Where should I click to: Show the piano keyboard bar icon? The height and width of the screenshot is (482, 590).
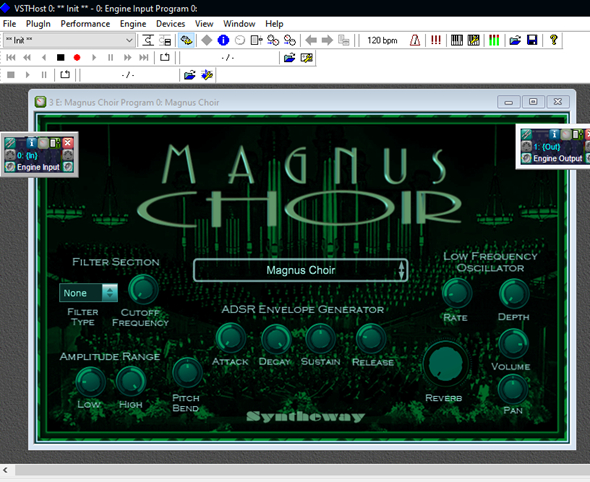point(456,40)
